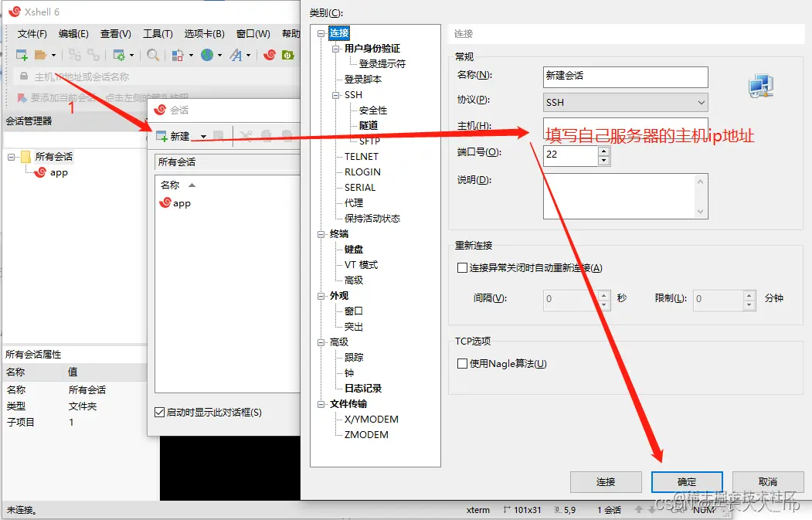The height and width of the screenshot is (520, 812).
Task: Click the open folder toolbar icon
Action: [x=40, y=54]
